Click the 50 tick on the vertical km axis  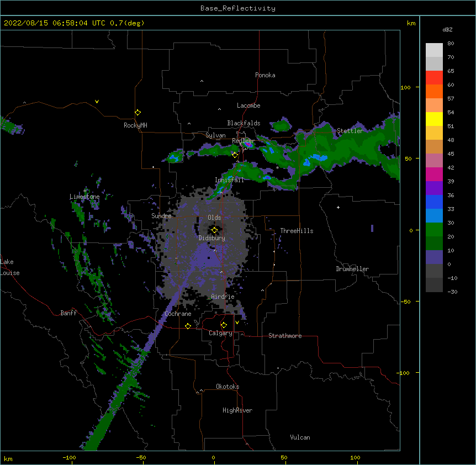(408, 158)
